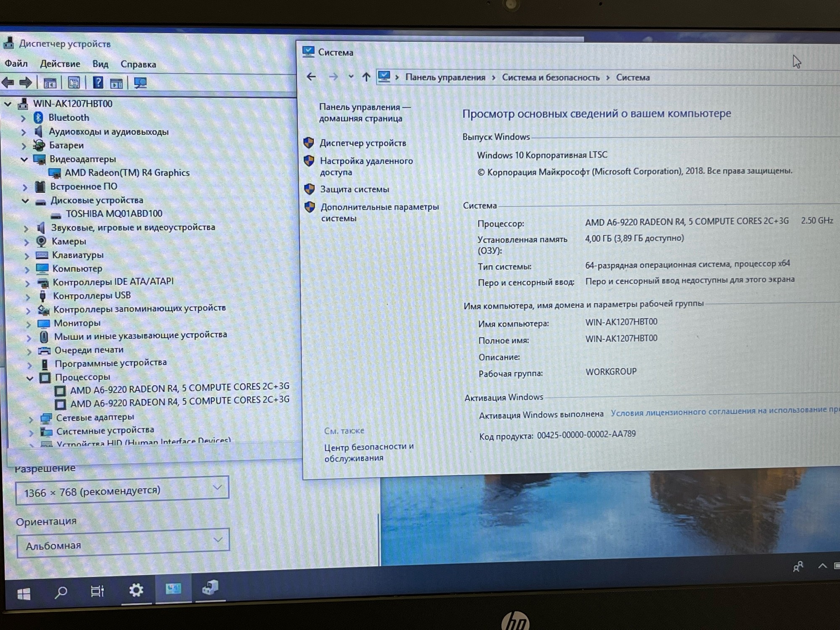The image size is (840, 630).
Task: Open the Справка menu
Action: pos(138,64)
